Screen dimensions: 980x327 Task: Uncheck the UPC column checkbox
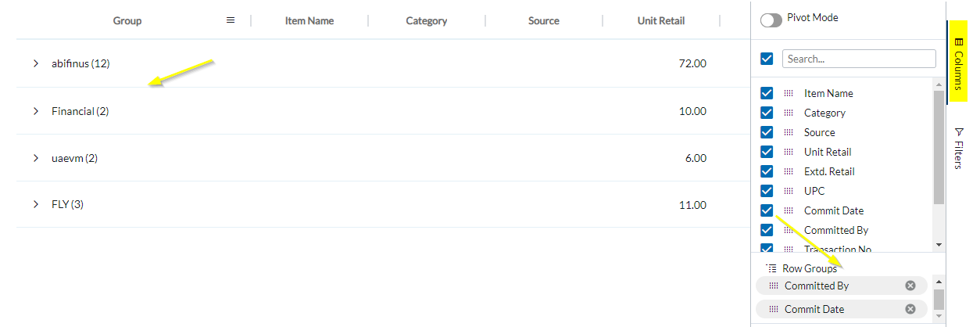767,191
